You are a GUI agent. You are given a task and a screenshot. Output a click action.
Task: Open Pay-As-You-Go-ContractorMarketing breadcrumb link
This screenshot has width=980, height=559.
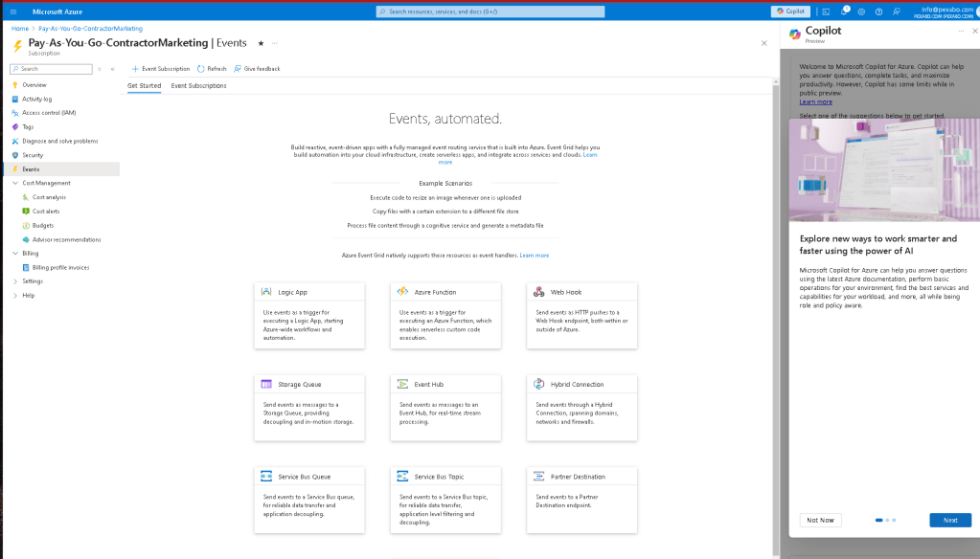[x=90, y=28]
